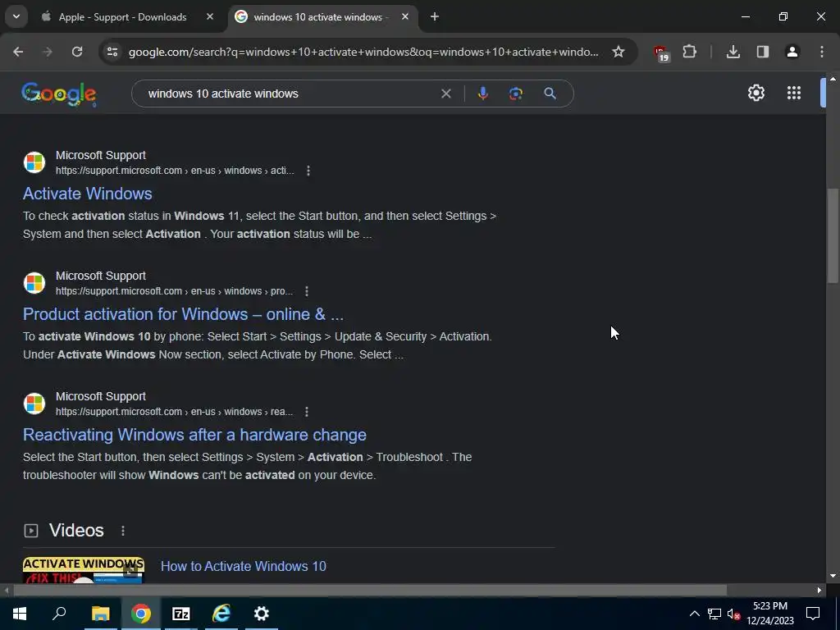This screenshot has height=630, width=840.
Task: Start voice search with microphone
Action: pos(482,94)
